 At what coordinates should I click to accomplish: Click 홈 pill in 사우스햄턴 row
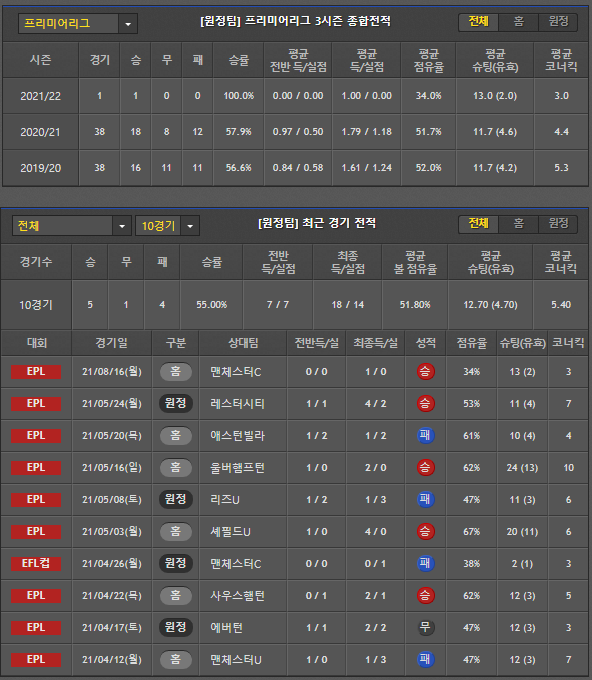pyautogui.click(x=176, y=595)
